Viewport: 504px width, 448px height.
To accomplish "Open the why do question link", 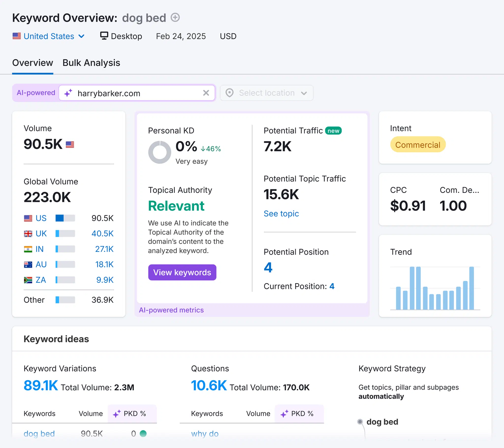I will click(x=205, y=434).
